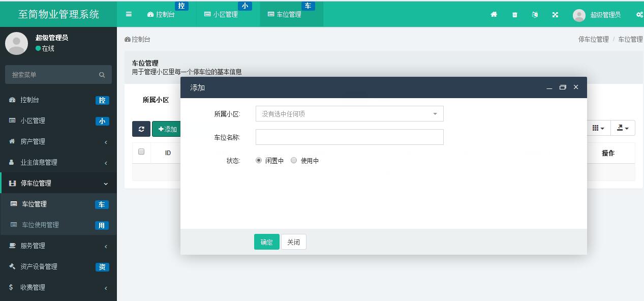The image size is (644, 301).
Task: Tick the select-all checkbox in the table header
Action: (141, 152)
